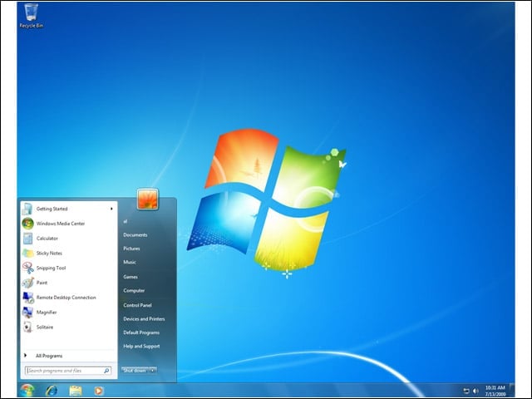Click the Calculator icon in Start menu
Screen dimensions: 532x399
(x=27, y=239)
